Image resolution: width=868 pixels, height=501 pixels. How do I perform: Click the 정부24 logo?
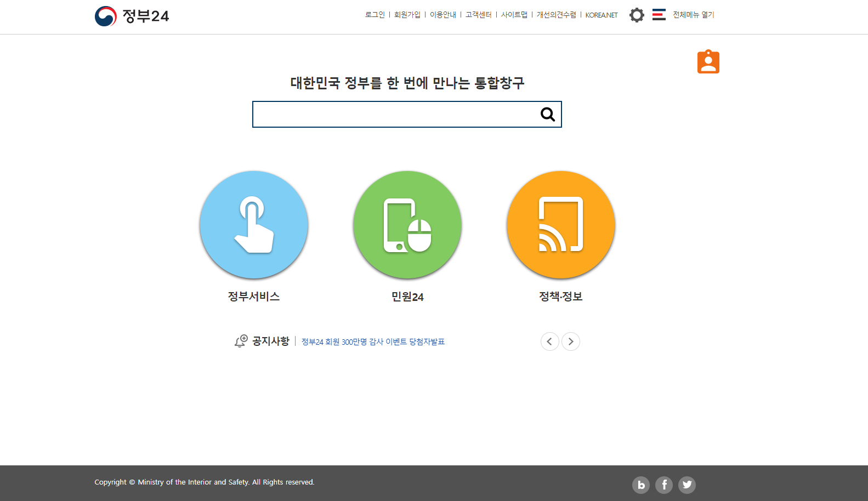click(132, 16)
